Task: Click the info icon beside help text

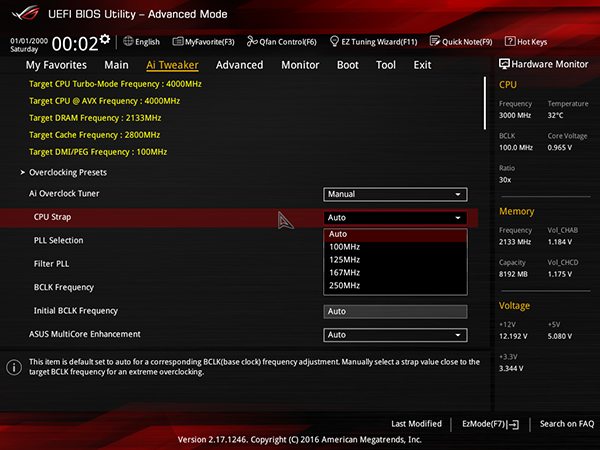Action: 14,367
